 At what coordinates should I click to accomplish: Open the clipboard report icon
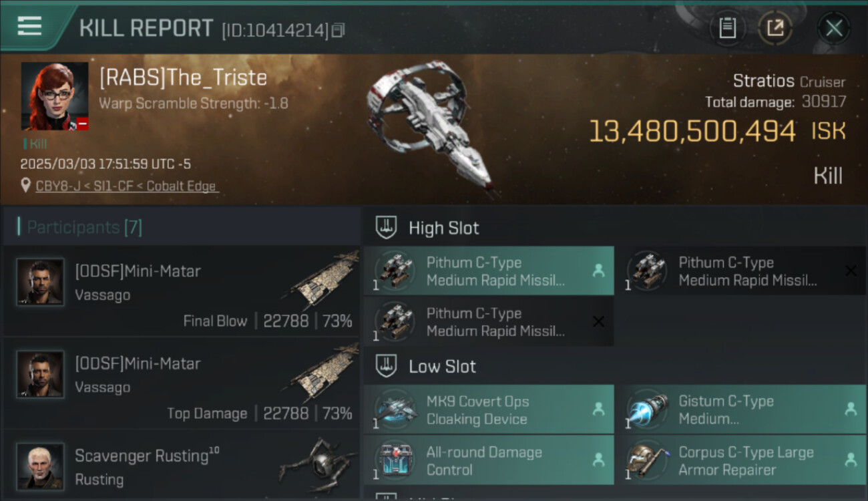pyautogui.click(x=727, y=28)
